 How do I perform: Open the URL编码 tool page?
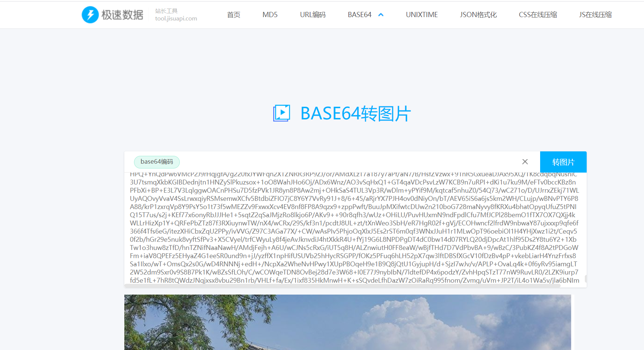pyautogui.click(x=313, y=15)
